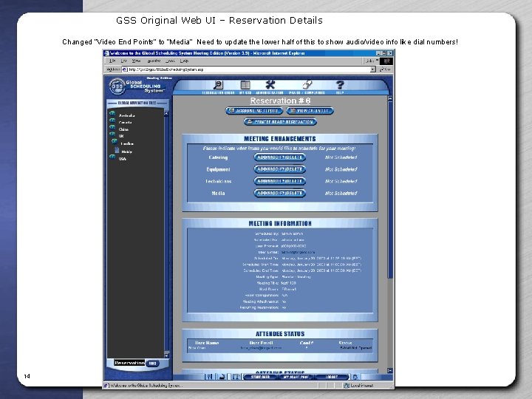The image size is (532, 399).
Task: Click the 'Not Scheduled' status for Catering
Action: coord(341,157)
